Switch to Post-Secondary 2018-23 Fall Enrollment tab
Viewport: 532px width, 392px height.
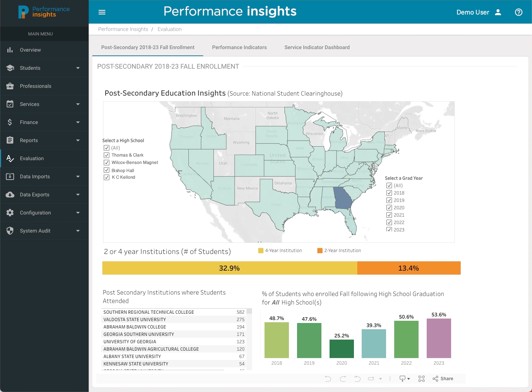(x=148, y=47)
